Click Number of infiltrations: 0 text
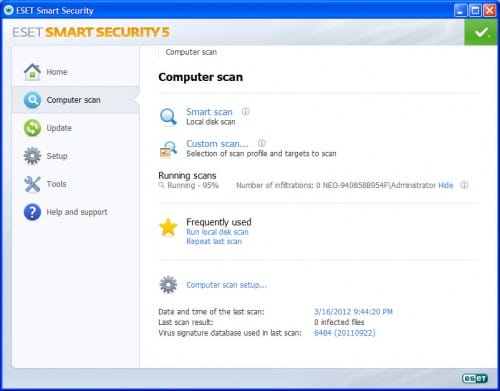 [278, 185]
